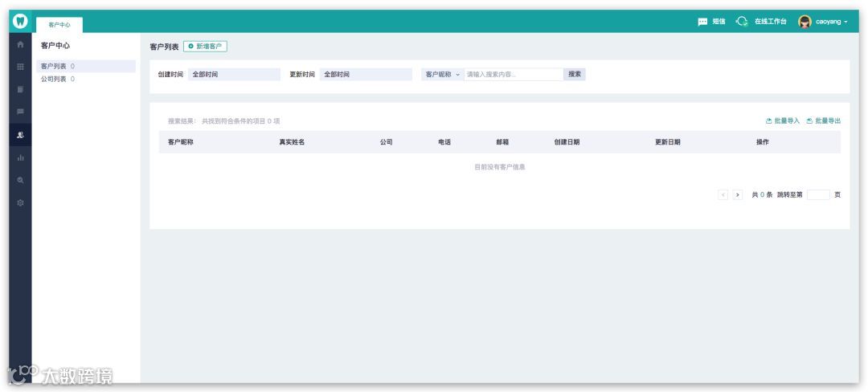
Task: Click the 客户昵称 column header
Action: [181, 142]
